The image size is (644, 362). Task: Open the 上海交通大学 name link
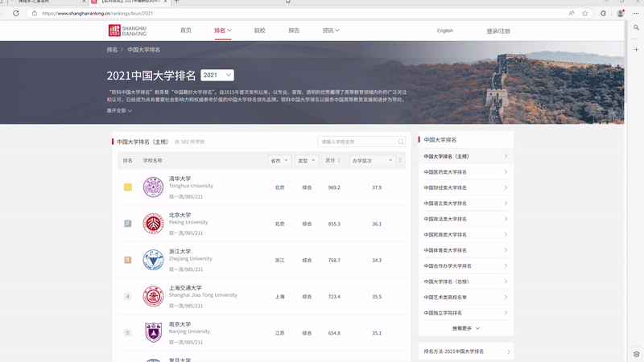185,288
